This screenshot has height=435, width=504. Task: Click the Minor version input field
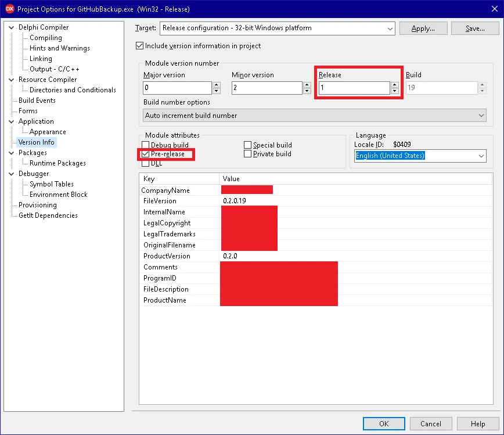coord(267,88)
